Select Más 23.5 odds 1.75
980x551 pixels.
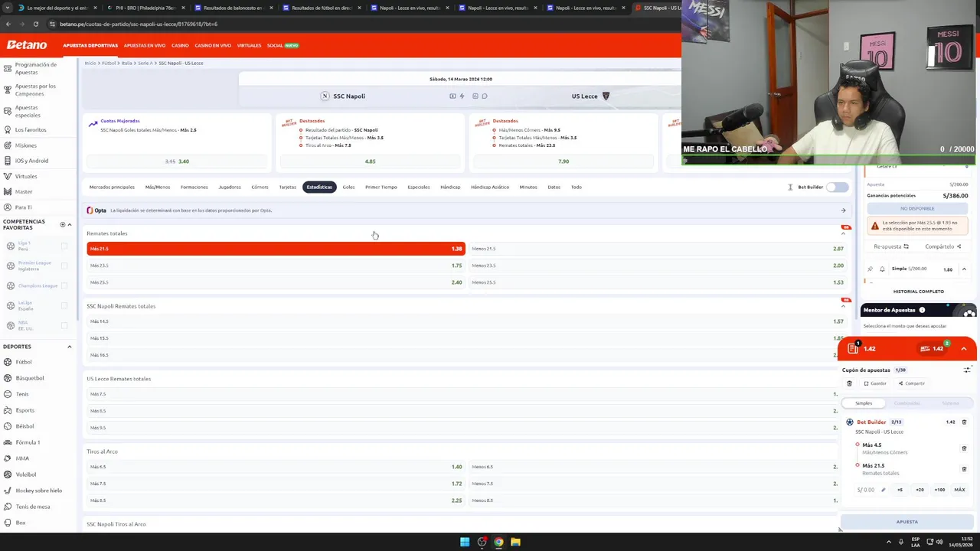coord(276,266)
